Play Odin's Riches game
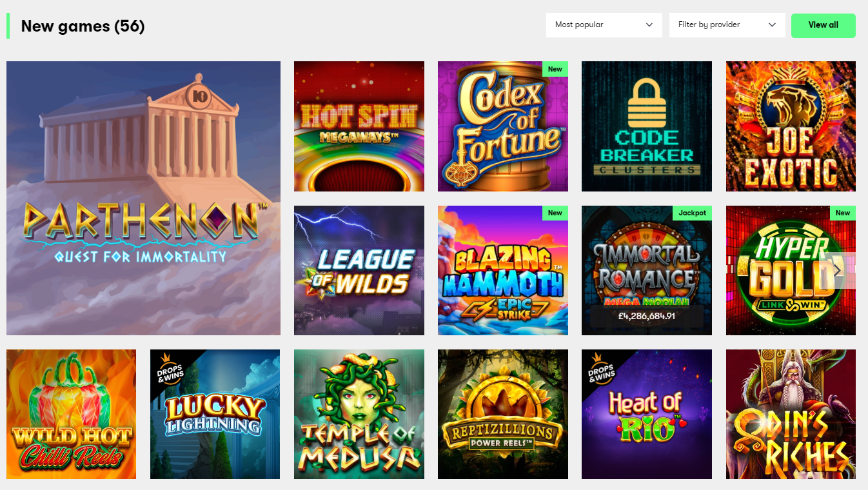 pyautogui.click(x=791, y=414)
